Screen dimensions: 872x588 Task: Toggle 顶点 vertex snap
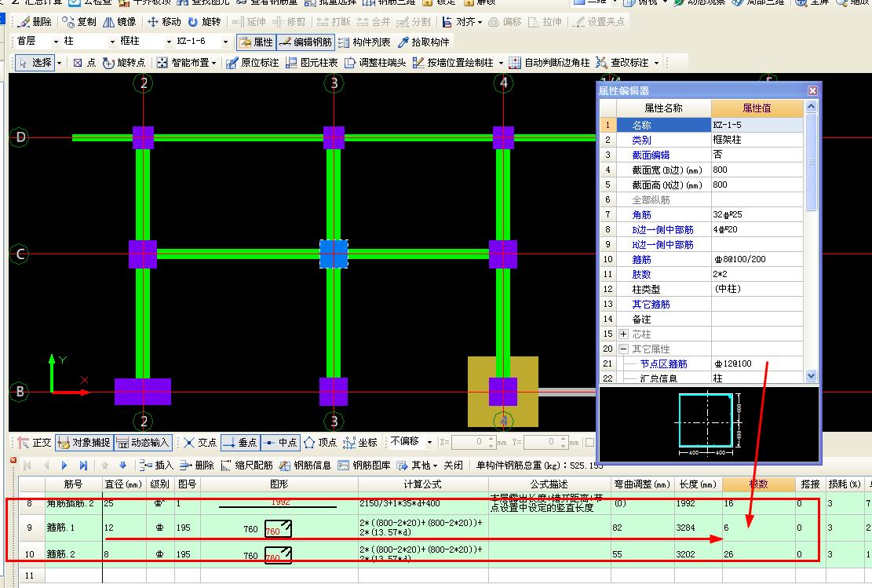coord(320,443)
